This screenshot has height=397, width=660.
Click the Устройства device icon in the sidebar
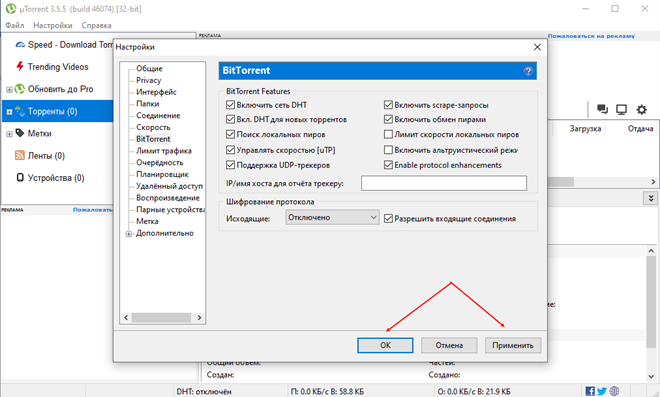coord(20,178)
